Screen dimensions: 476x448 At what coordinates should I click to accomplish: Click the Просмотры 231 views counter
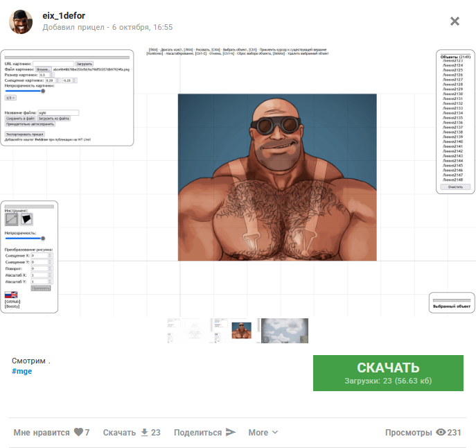[x=423, y=432]
